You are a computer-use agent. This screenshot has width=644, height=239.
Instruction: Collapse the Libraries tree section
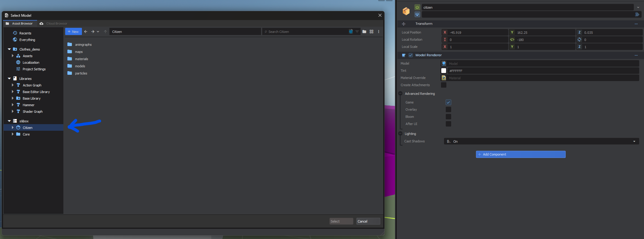pyautogui.click(x=9, y=79)
